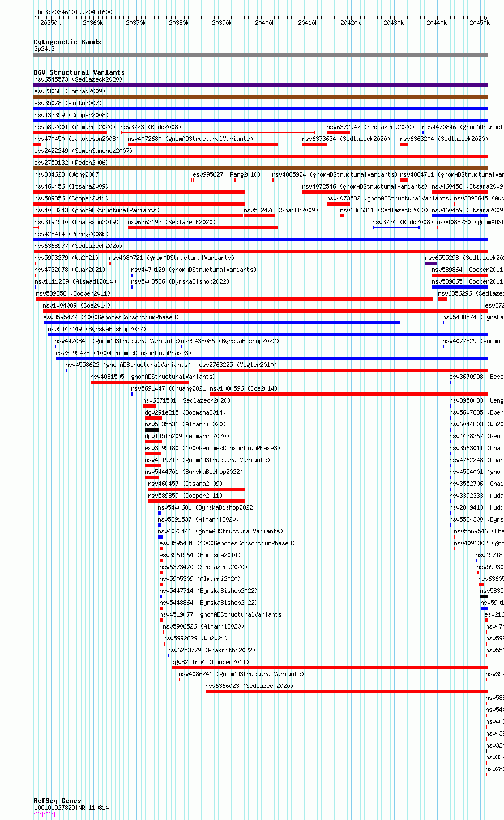Select the nsv6372947 (Sedlazeck2020) label

[370, 127]
